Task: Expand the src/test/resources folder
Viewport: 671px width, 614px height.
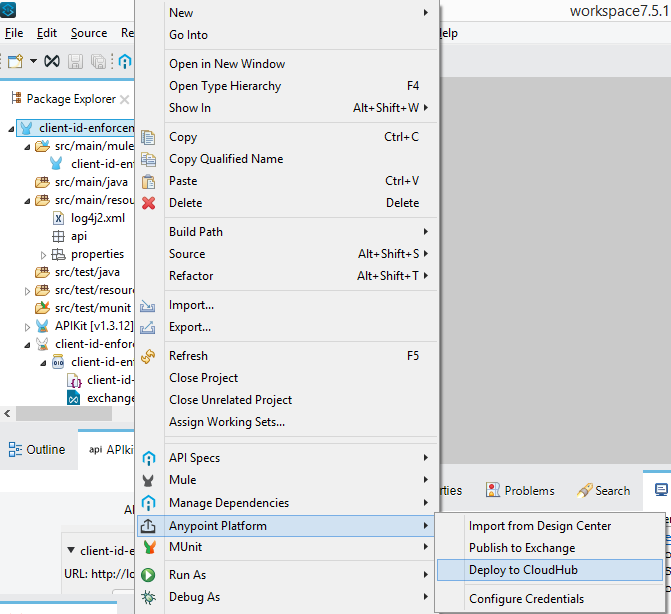Action: click(x=27, y=291)
